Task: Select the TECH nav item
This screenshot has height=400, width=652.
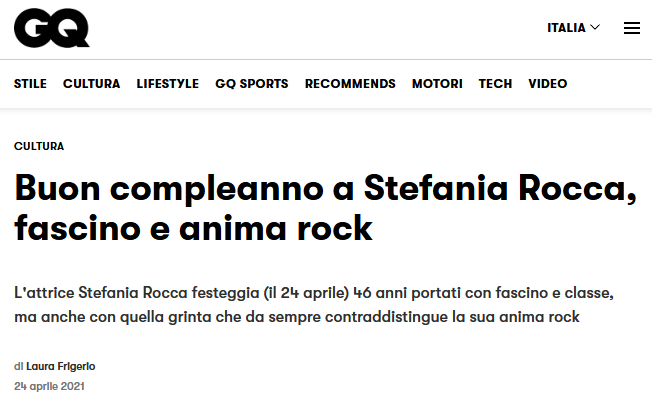Action: (495, 84)
